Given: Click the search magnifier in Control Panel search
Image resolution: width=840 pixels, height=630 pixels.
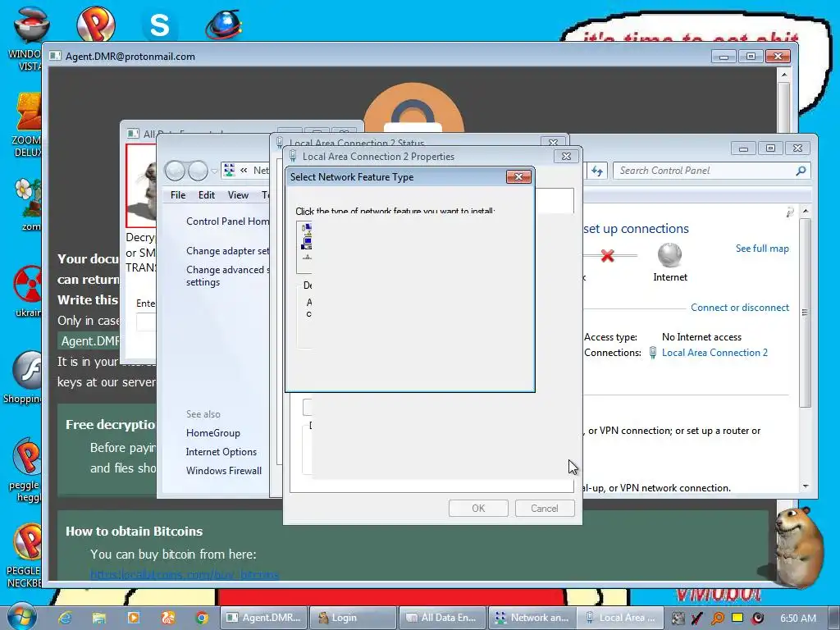Looking at the screenshot, I should click(801, 171).
